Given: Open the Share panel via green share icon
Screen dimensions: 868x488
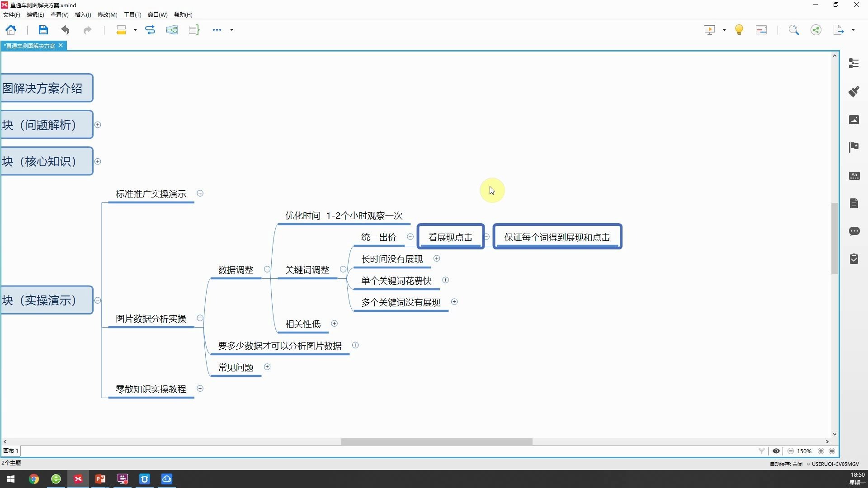Looking at the screenshot, I should coord(816,29).
